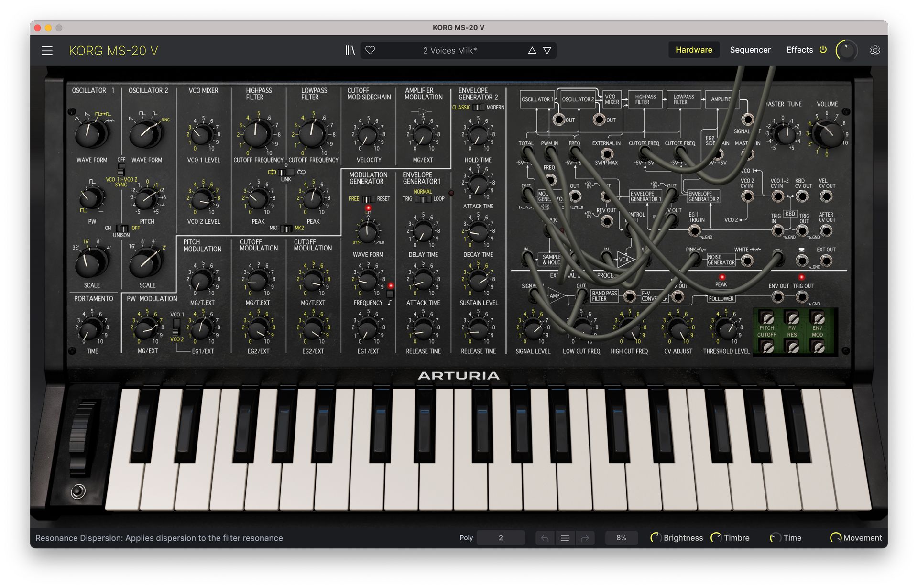The width and height of the screenshot is (918, 588).
Task: Click the redo arrow in the status bar
Action: (x=585, y=538)
